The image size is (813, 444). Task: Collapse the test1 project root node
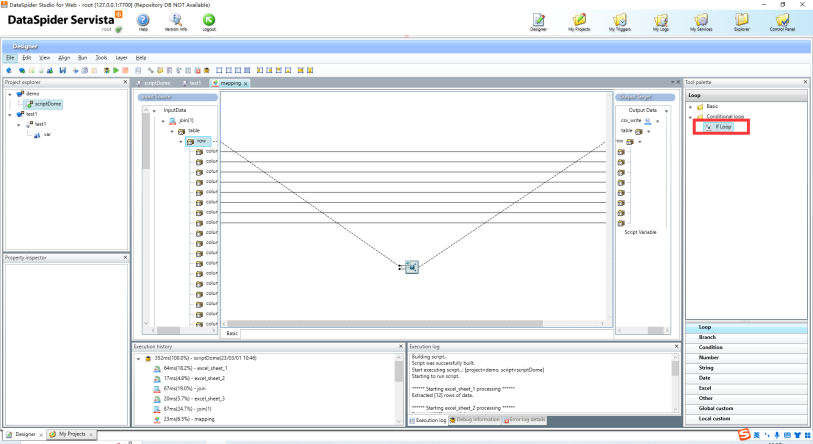[x=10, y=115]
